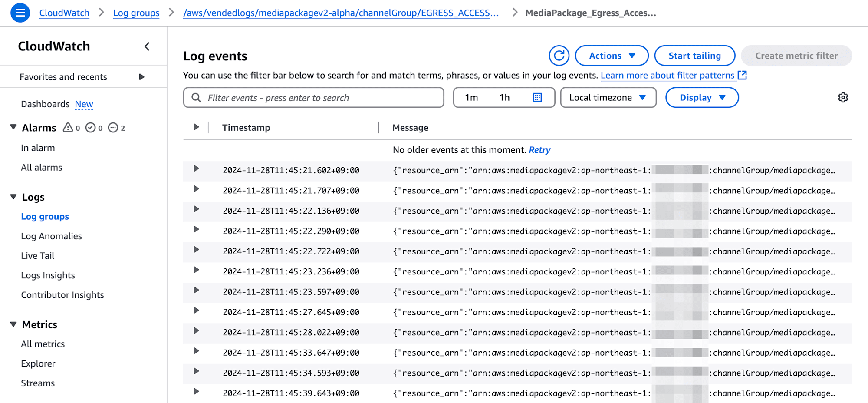Collapse the Metrics section
The image size is (868, 403).
click(x=13, y=324)
